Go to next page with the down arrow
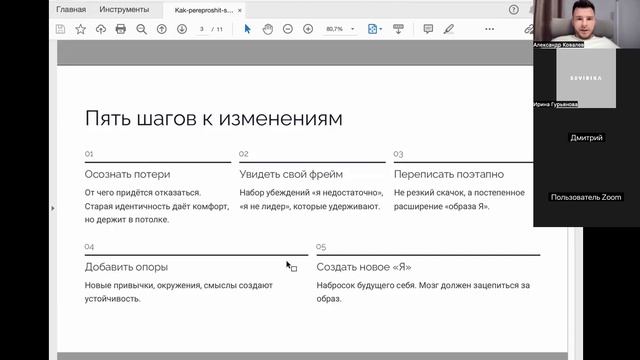 tap(182, 29)
